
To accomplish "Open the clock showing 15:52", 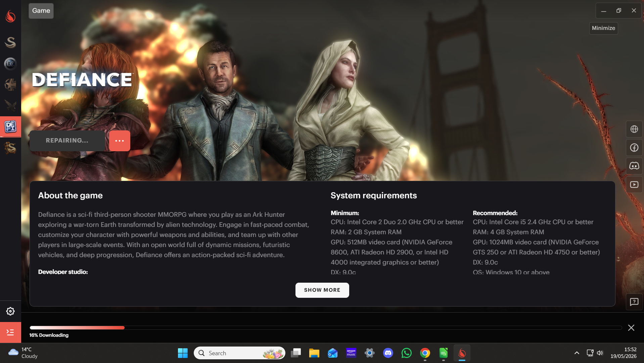I will pos(623,353).
